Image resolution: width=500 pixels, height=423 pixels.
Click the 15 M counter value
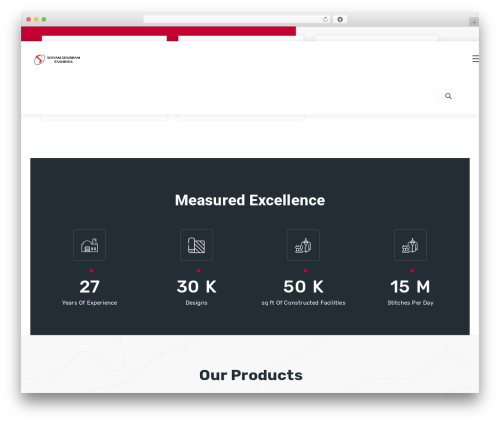click(410, 287)
